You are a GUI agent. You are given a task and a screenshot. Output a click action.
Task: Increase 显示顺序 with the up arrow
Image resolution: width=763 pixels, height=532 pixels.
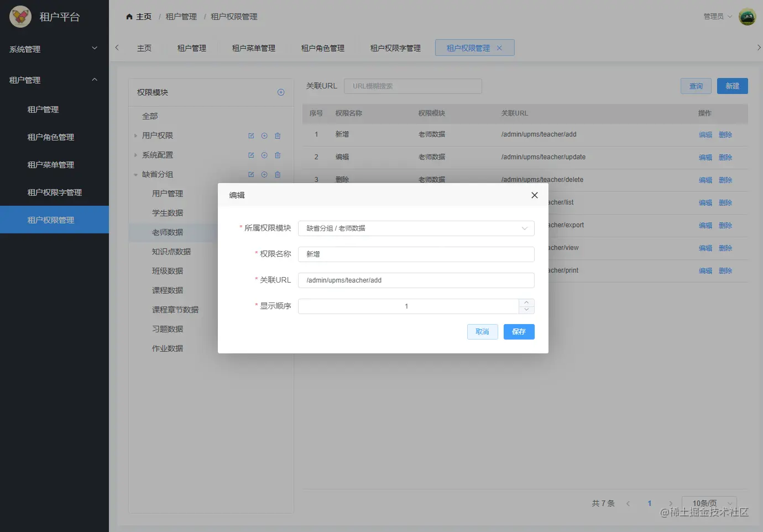[526, 302]
